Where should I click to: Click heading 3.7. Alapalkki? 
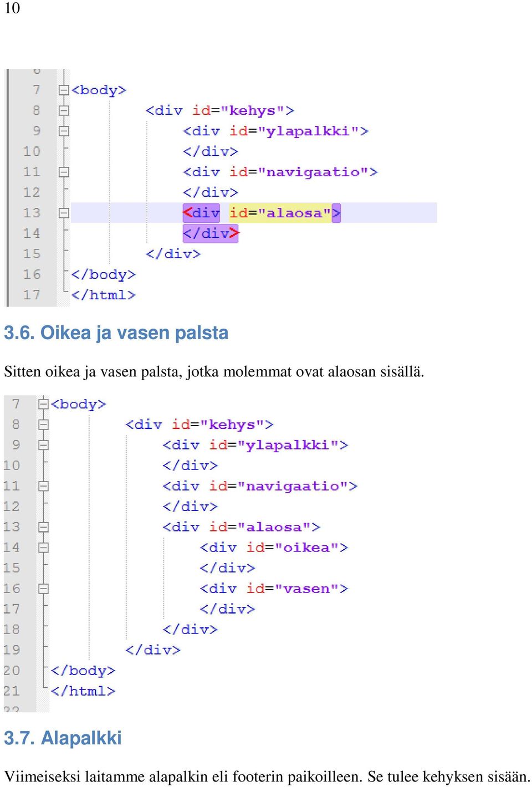click(63, 738)
